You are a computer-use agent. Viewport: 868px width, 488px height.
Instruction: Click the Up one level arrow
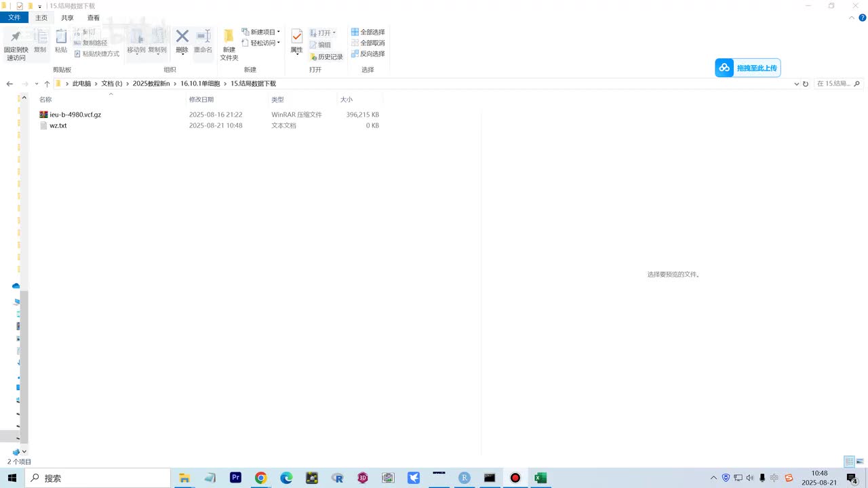point(47,83)
